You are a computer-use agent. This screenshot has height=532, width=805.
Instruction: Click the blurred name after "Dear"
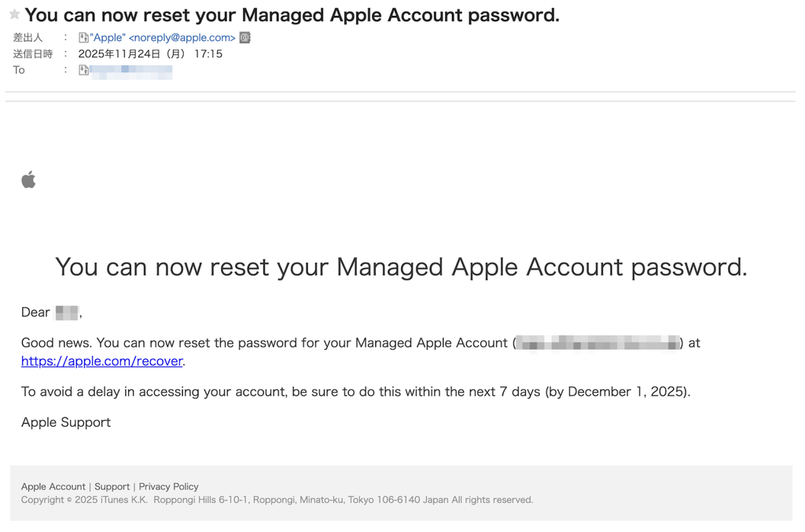(x=67, y=313)
